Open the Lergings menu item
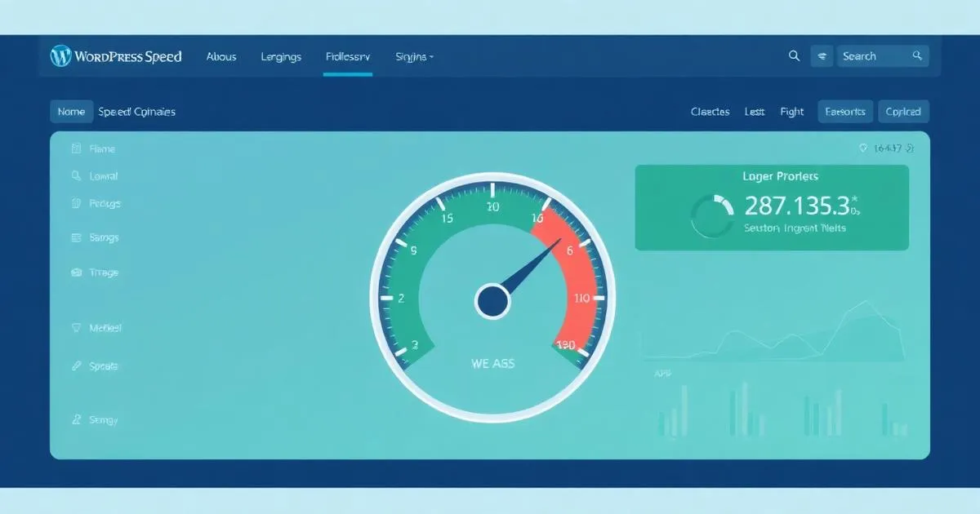 (x=281, y=57)
